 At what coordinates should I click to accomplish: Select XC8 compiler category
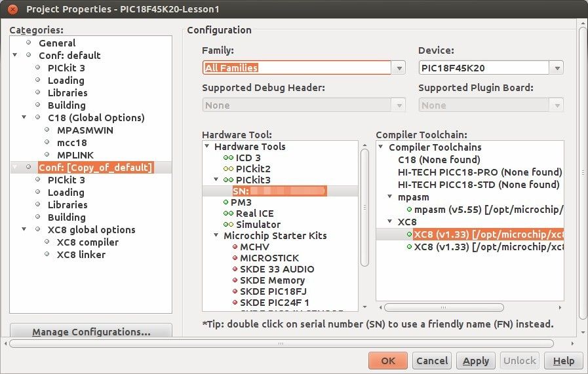87,242
